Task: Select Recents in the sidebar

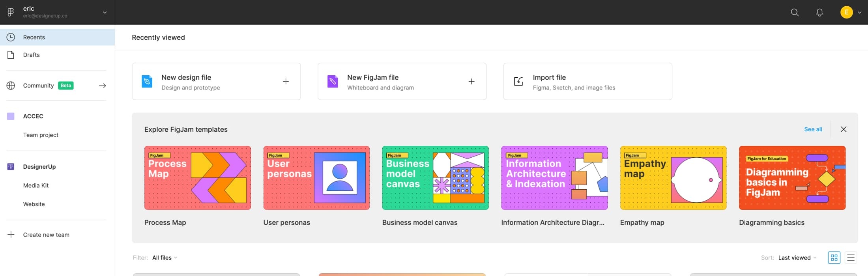Action: coord(34,37)
